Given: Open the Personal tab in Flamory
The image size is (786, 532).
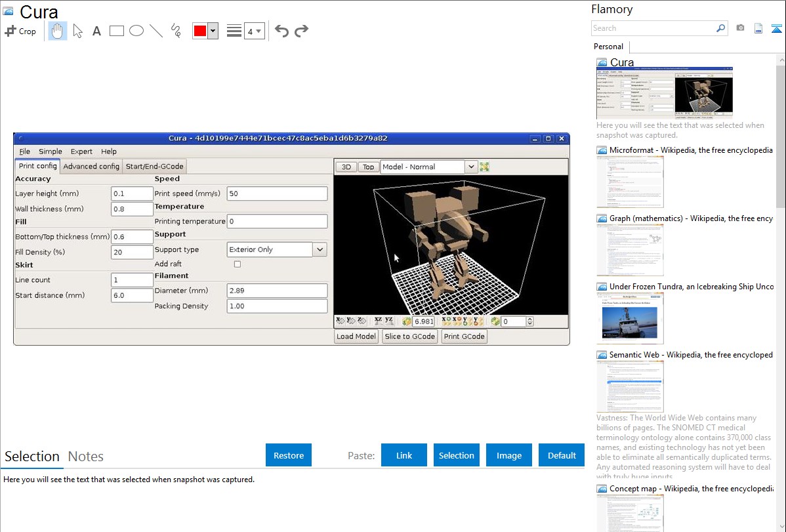Looking at the screenshot, I should [x=609, y=47].
